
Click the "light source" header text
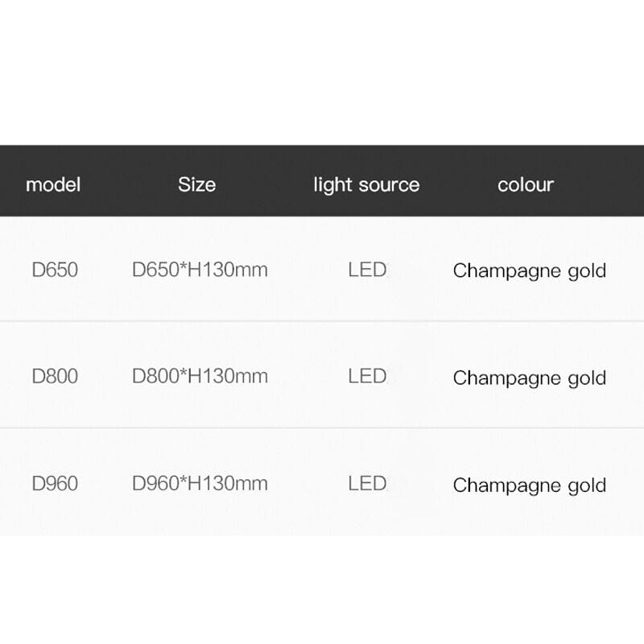[366, 184]
